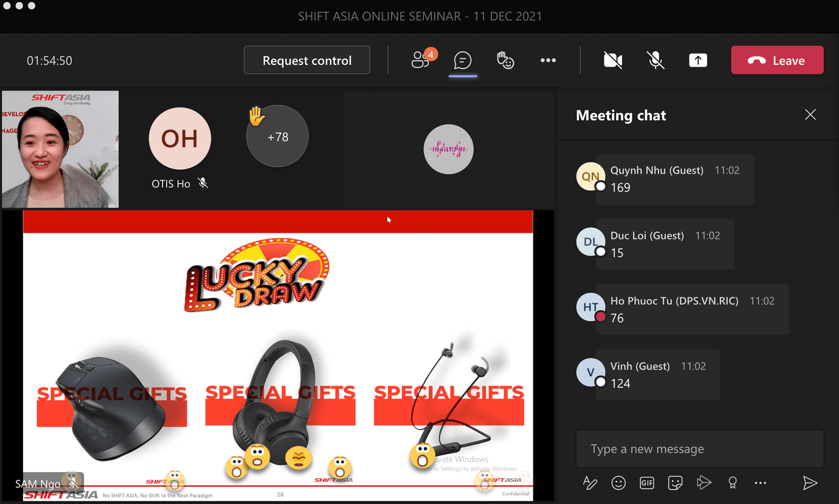Click the macOS third zoom dot
839x504 pixels.
(31, 5)
